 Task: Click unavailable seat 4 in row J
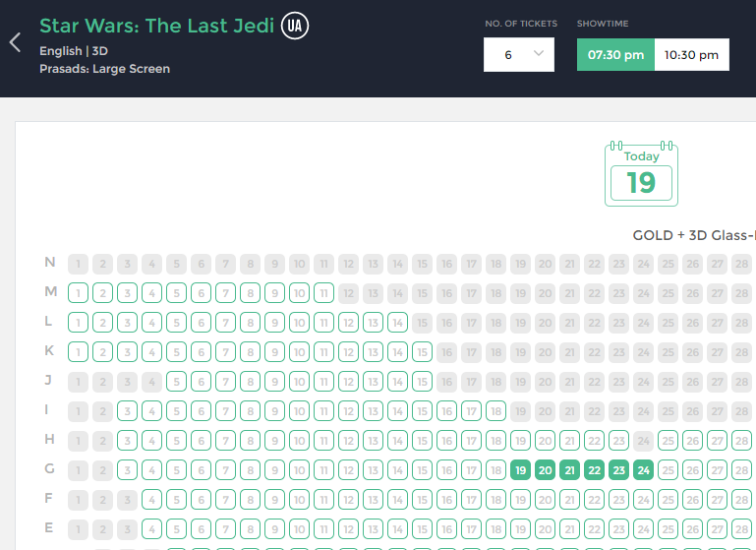151,382
